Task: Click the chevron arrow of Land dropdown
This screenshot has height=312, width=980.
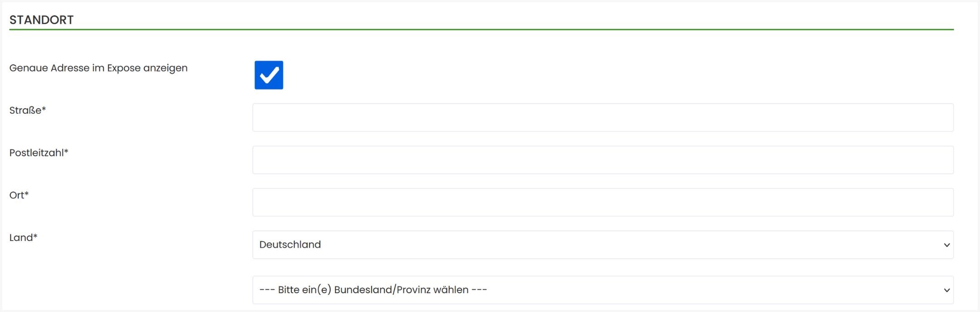Action: [x=946, y=245]
